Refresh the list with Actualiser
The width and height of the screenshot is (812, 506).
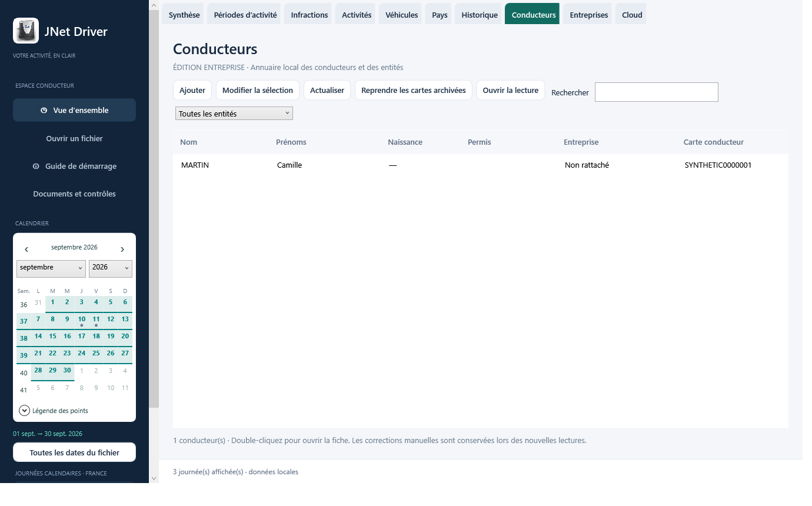(x=327, y=90)
